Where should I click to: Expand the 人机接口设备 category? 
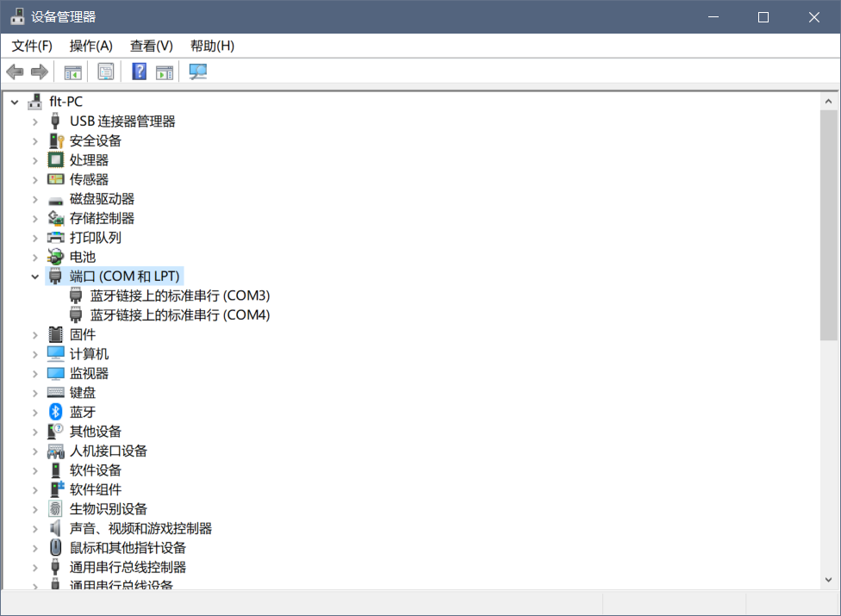(x=35, y=451)
